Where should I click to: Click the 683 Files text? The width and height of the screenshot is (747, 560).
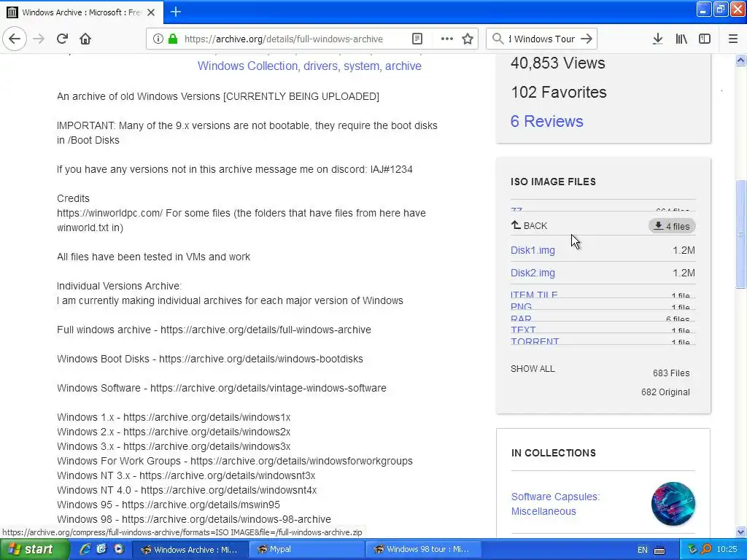coord(671,373)
